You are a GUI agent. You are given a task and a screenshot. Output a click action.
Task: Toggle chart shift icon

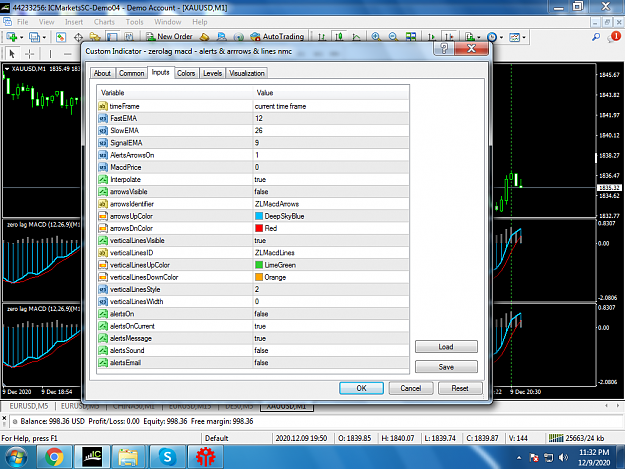point(449,37)
